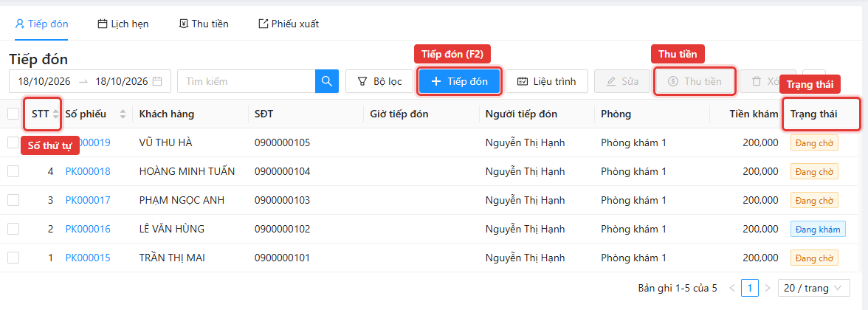Click the Sửa edit button

pos(622,81)
